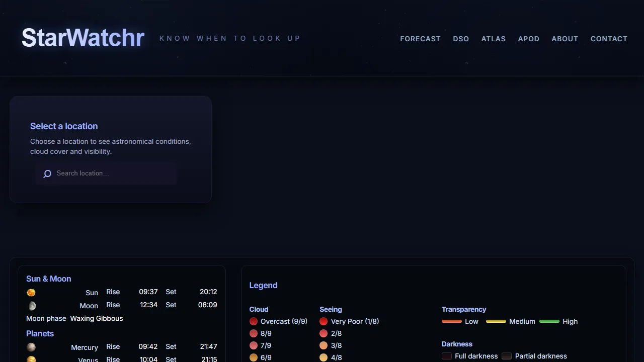The image size is (644, 362).
Task: Open the APOD page
Action: click(529, 39)
